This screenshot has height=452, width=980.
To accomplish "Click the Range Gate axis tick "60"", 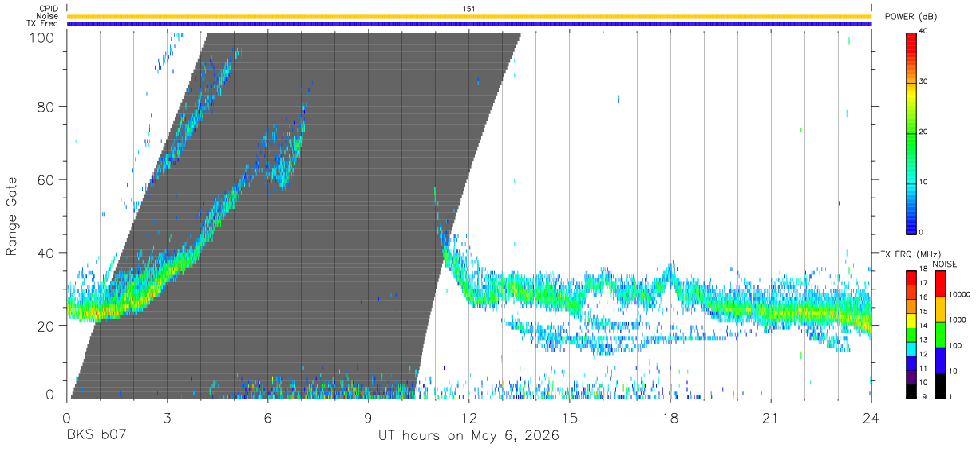I will 46,180.
